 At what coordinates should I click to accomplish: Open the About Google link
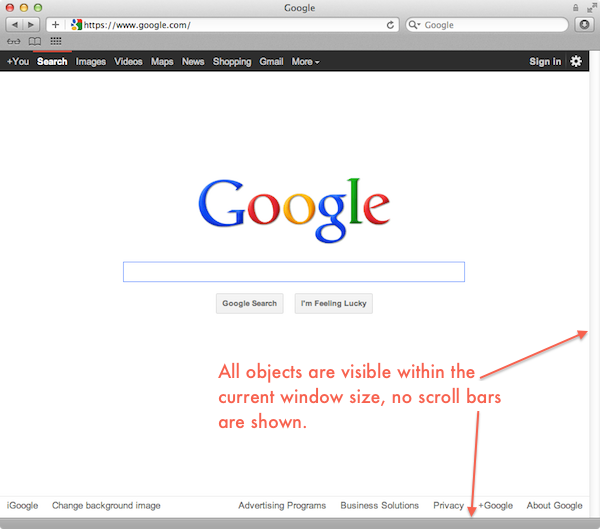click(554, 506)
